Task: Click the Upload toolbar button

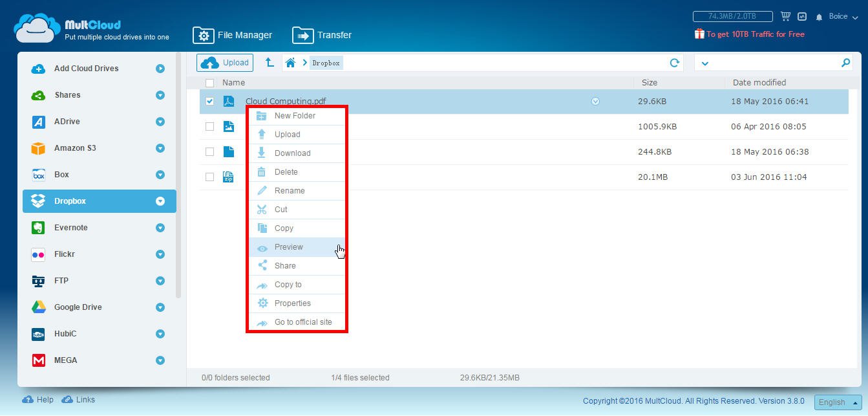Action: (x=225, y=63)
